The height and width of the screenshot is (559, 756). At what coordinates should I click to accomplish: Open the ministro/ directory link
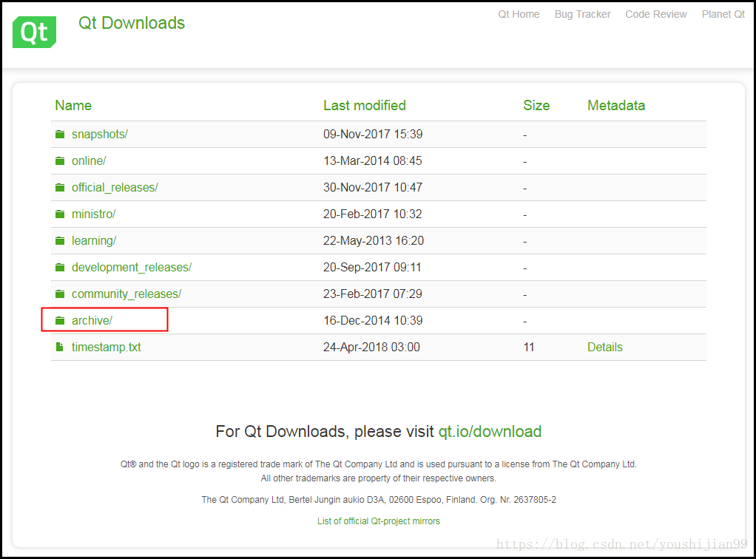93,214
